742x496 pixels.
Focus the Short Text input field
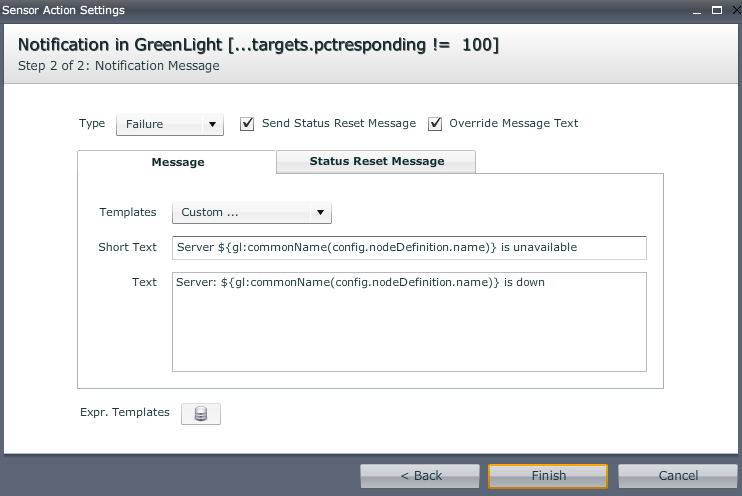point(409,247)
